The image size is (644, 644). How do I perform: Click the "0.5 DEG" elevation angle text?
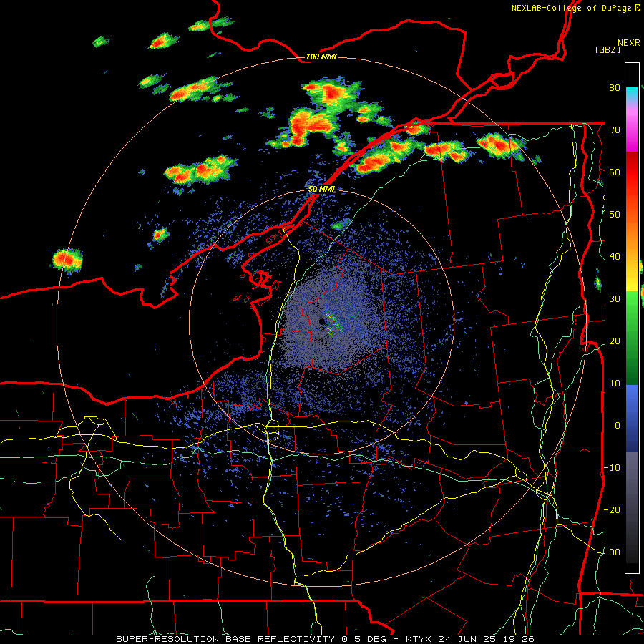(x=364, y=639)
